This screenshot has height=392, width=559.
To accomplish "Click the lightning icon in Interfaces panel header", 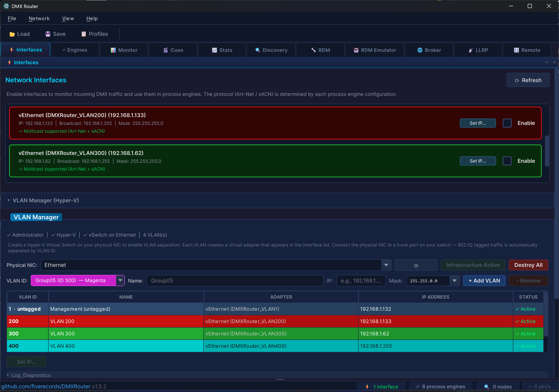I will [9, 63].
